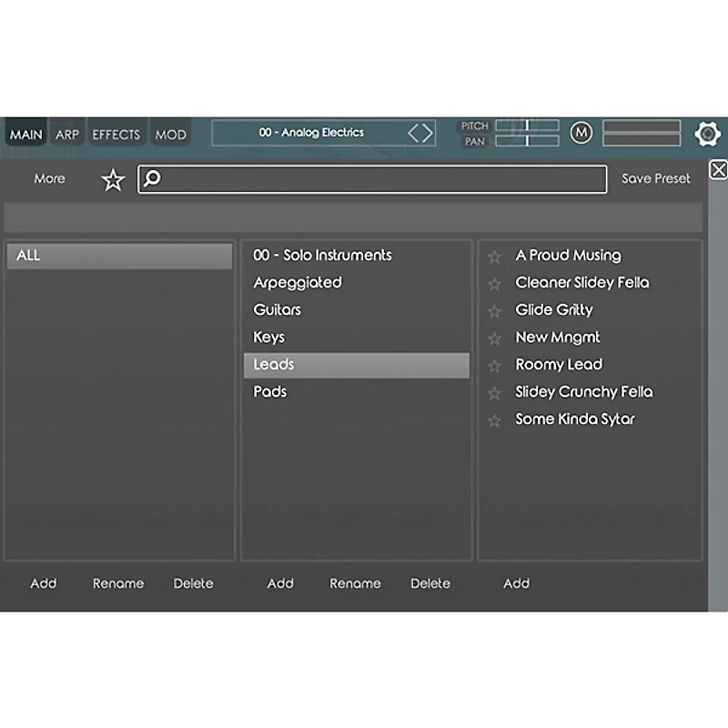728x728 pixels.
Task: Close the preset browser with X icon
Action: 718,170
